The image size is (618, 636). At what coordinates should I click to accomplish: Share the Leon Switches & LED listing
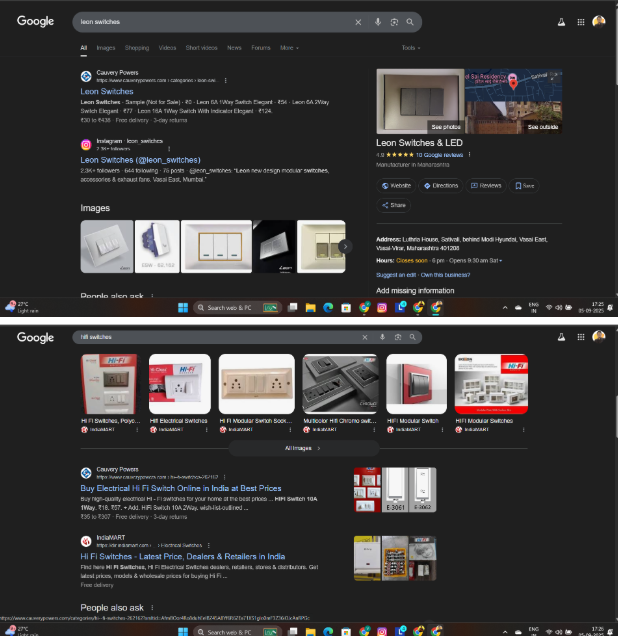coord(394,205)
